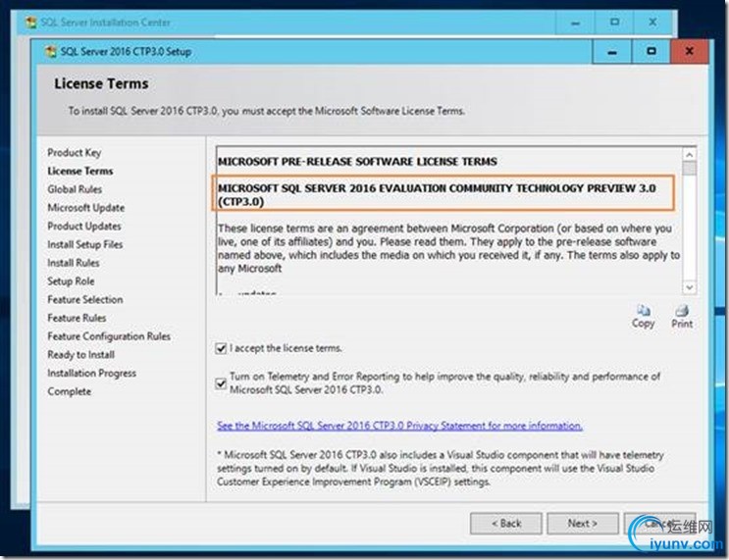
Task: Click the Cancel button
Action: [x=659, y=524]
